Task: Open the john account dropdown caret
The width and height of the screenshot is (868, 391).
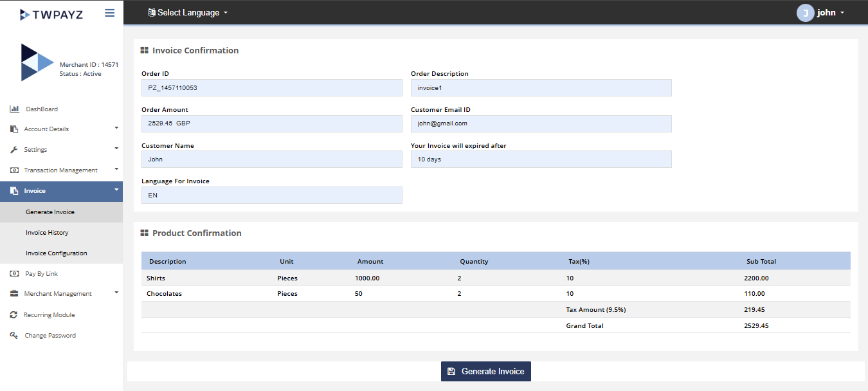Action: 842,13
